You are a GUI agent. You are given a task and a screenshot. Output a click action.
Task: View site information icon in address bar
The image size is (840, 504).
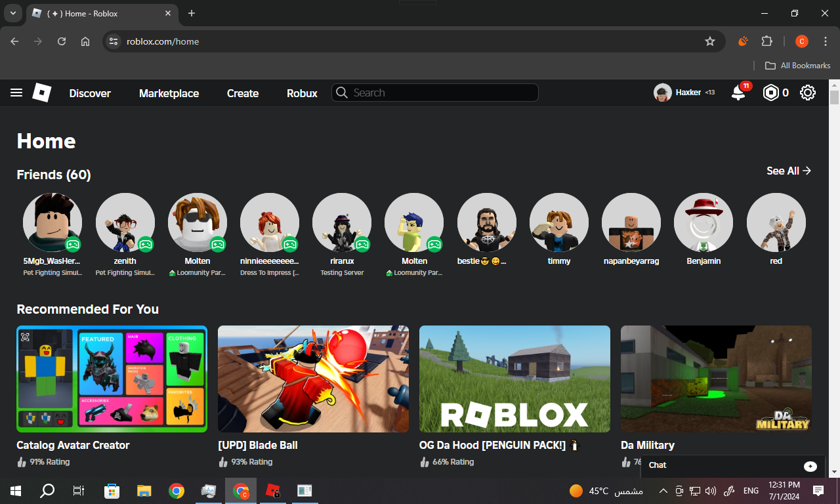tap(114, 41)
